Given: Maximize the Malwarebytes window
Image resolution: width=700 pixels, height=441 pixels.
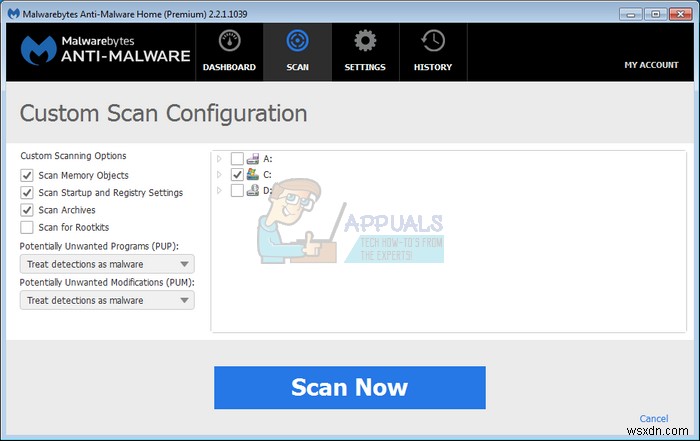Looking at the screenshot, I should click(x=655, y=14).
